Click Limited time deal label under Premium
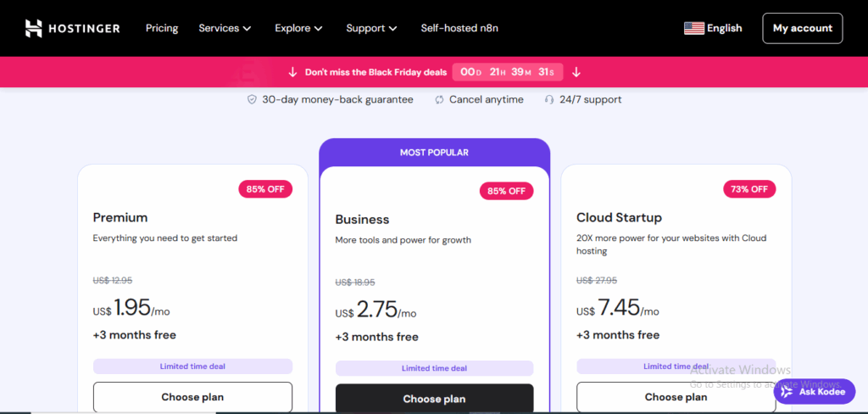 tap(192, 366)
